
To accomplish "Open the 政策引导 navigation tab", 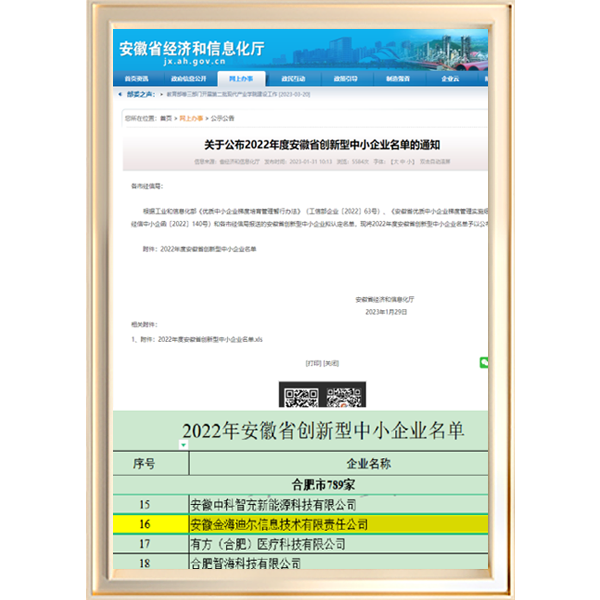I will (346, 79).
